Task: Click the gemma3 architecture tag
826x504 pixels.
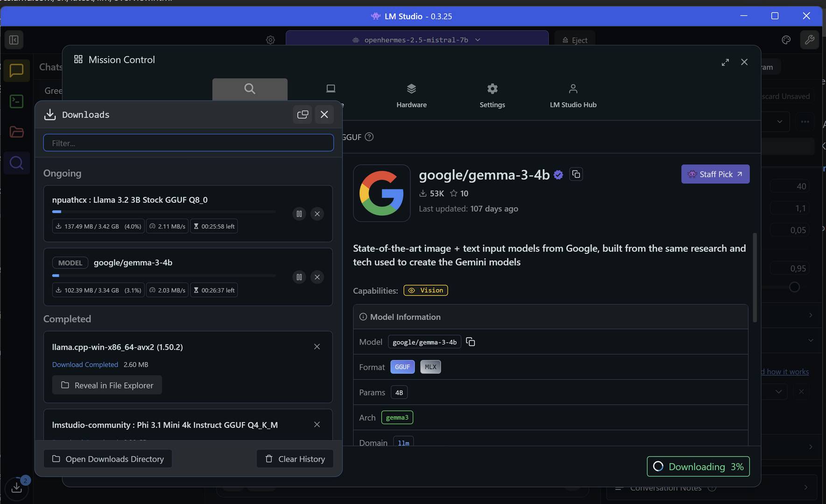Action: click(397, 417)
